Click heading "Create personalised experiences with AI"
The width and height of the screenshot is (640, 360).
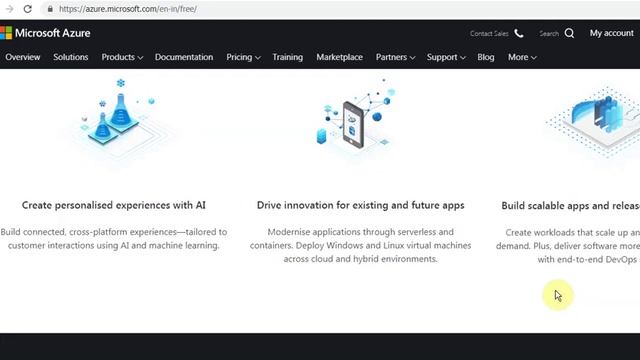coord(114,205)
